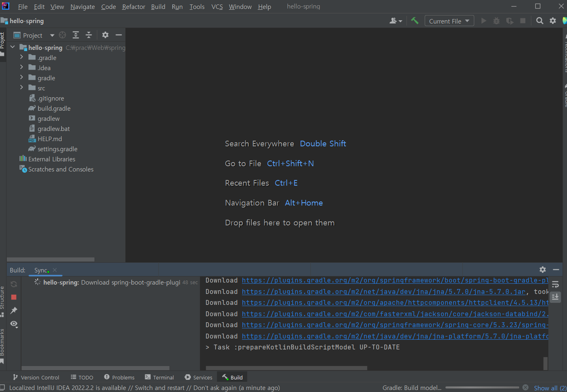
Task: Click the Reload Gradle sync icon in Build panel
Action: pos(14,284)
